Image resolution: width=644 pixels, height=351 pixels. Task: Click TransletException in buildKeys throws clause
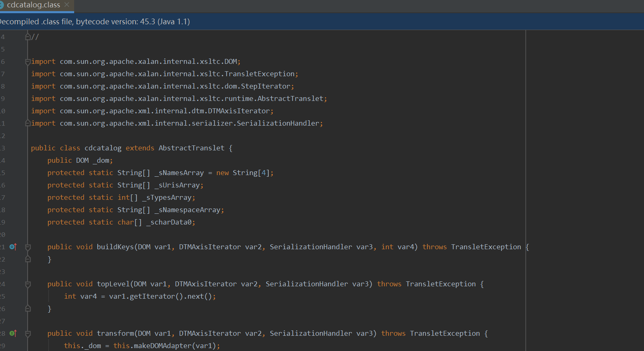point(486,247)
